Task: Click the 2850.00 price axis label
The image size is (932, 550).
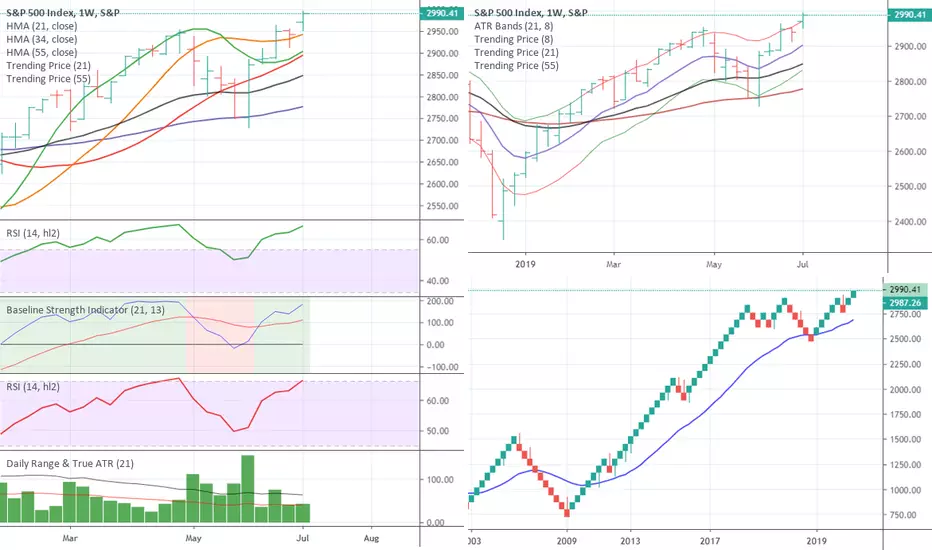Action: point(442,76)
